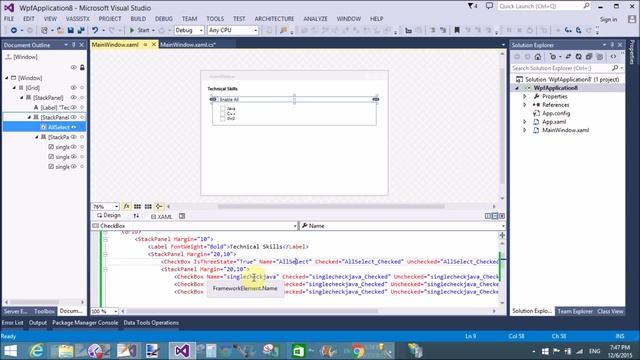Click the lock icon in Document Outline header
640x360 pixels.
coord(82,67)
